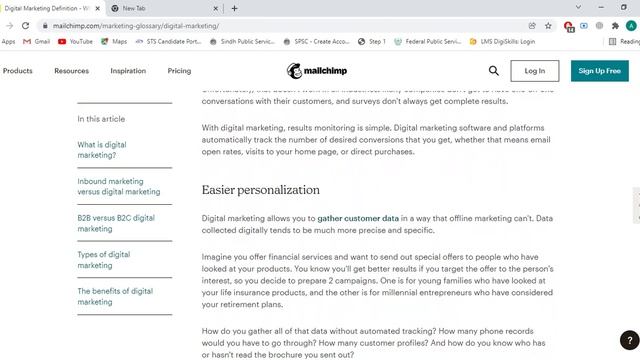Viewport: 640px width, 360px height.
Task: Open the Pricing page
Action: [179, 71]
